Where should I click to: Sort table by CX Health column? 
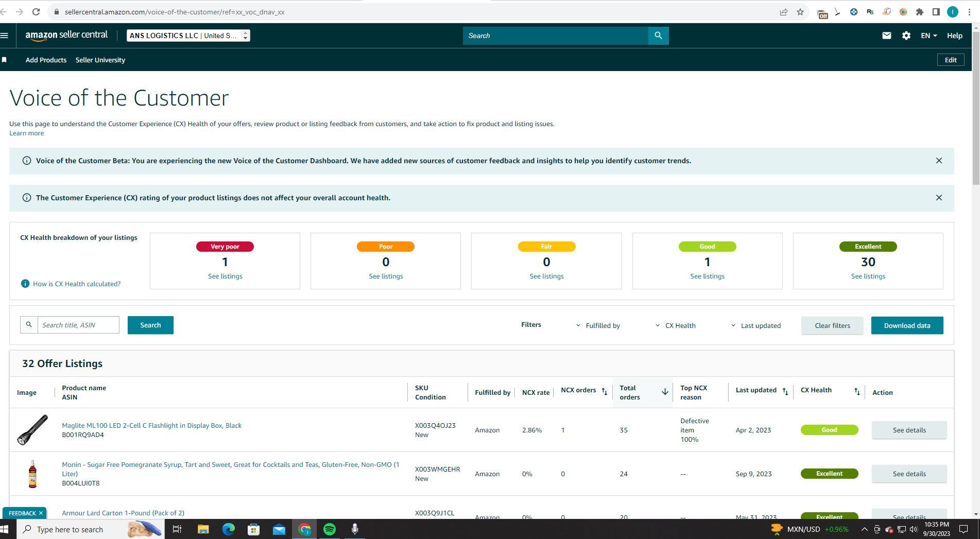857,392
